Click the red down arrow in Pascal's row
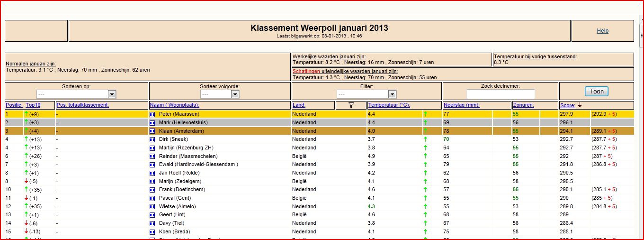The height and width of the screenshot is (240, 644). tap(26, 198)
